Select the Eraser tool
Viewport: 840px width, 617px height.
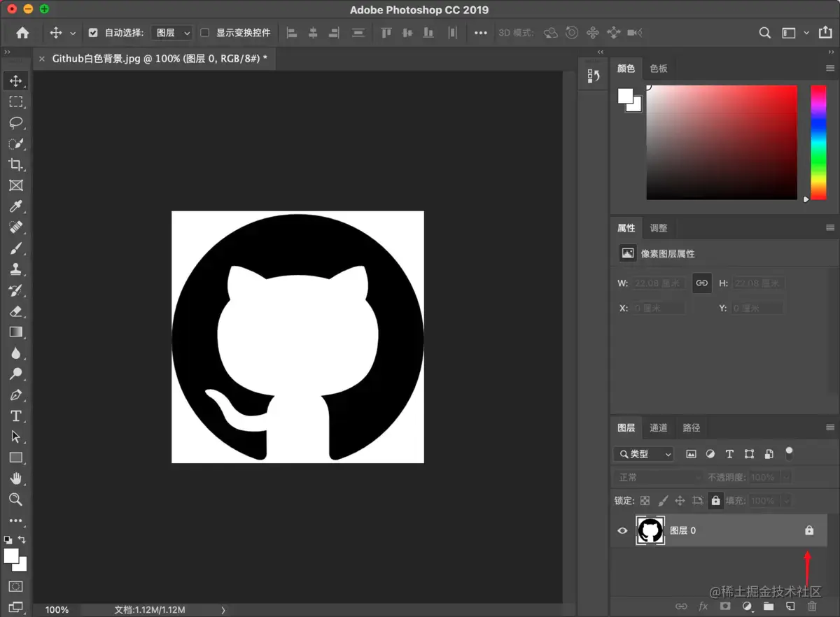coord(16,311)
